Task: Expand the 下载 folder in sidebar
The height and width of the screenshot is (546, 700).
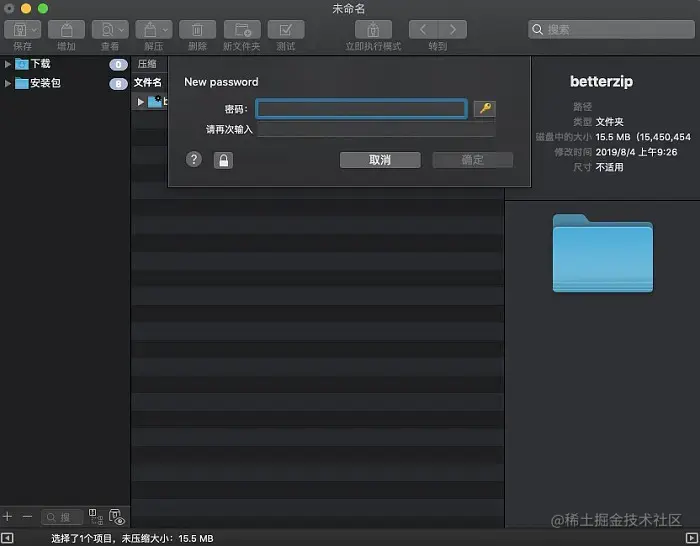Action: (x=8, y=64)
